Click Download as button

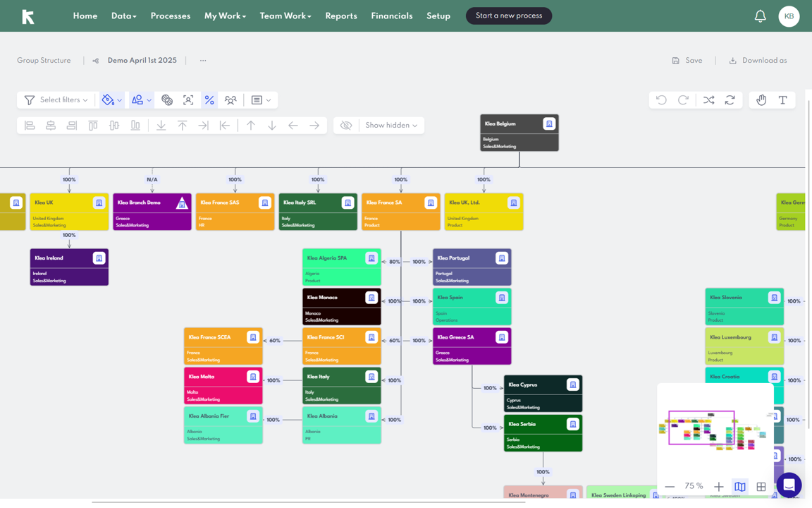point(758,61)
